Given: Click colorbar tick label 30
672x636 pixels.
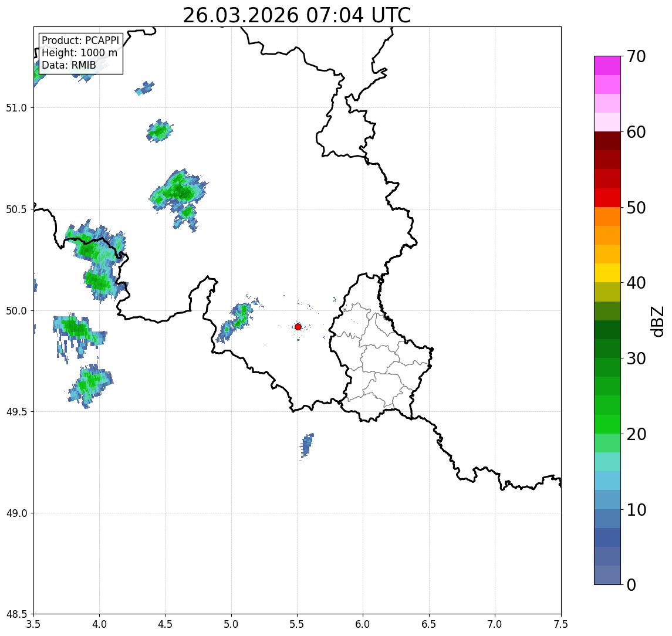Looking at the screenshot, I should point(636,358).
